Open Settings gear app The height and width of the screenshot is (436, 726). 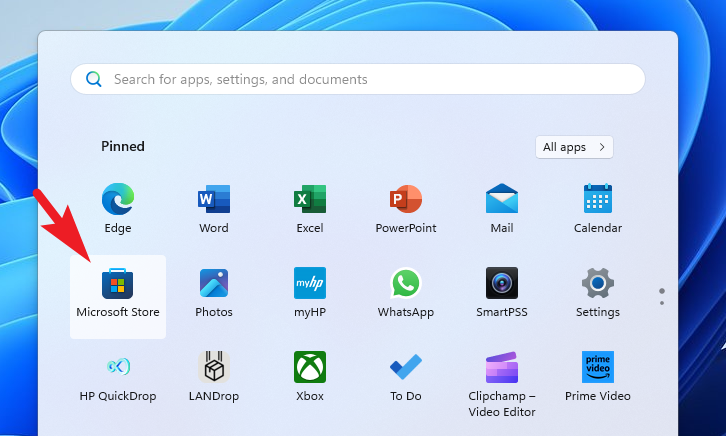[x=598, y=293]
